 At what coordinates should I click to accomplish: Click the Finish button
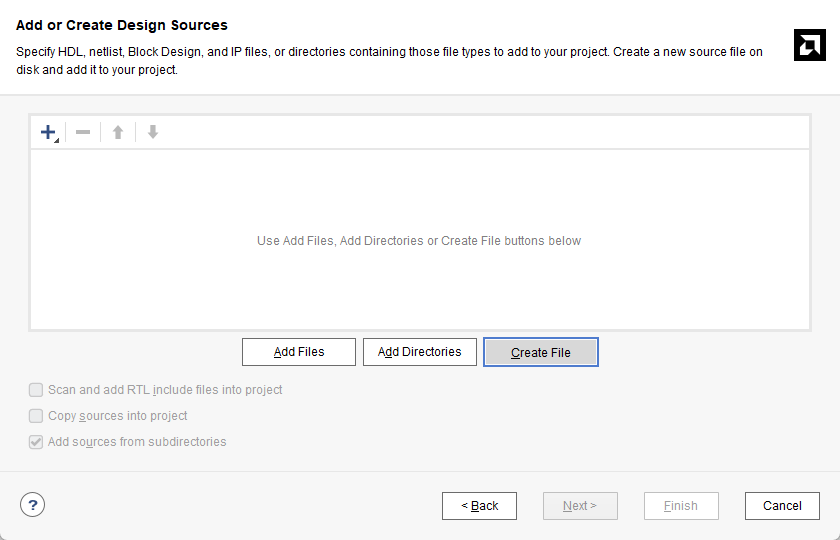[681, 506]
